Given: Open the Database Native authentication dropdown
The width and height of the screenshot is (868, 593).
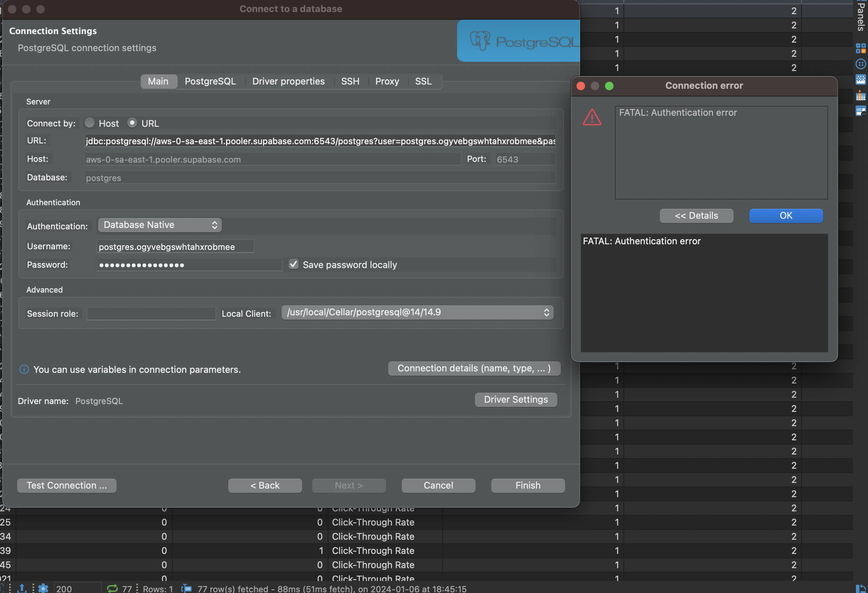Looking at the screenshot, I should tap(160, 225).
